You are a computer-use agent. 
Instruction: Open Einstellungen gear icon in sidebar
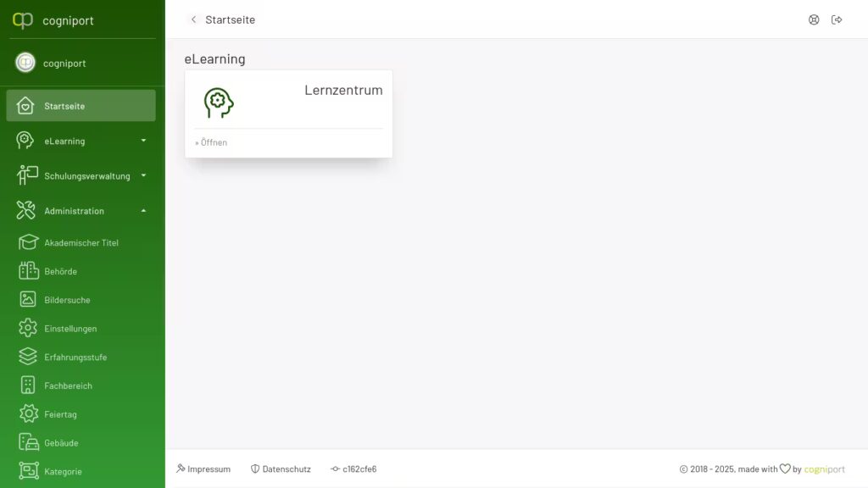(x=28, y=328)
